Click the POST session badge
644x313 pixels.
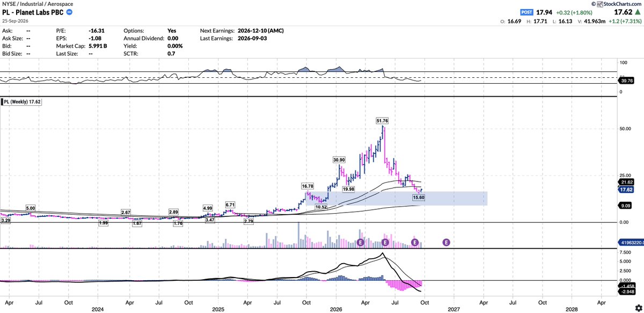(x=527, y=12)
